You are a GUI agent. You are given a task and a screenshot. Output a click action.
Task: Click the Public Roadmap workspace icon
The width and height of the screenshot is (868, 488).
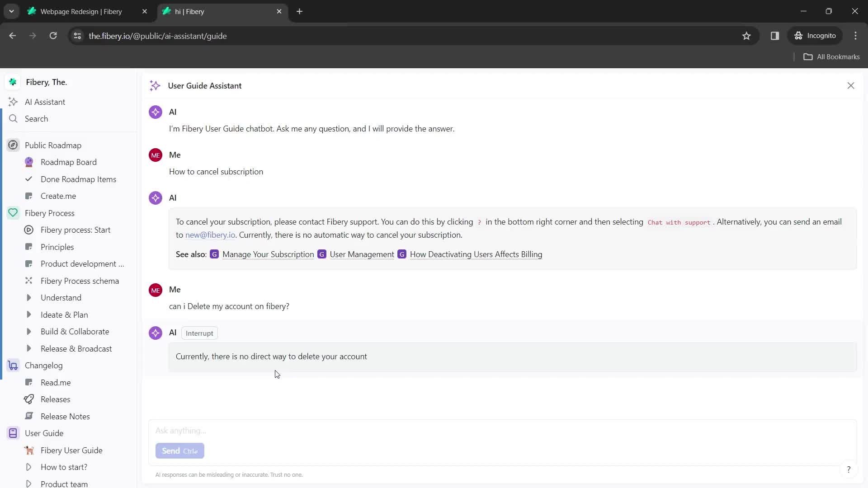coord(13,145)
